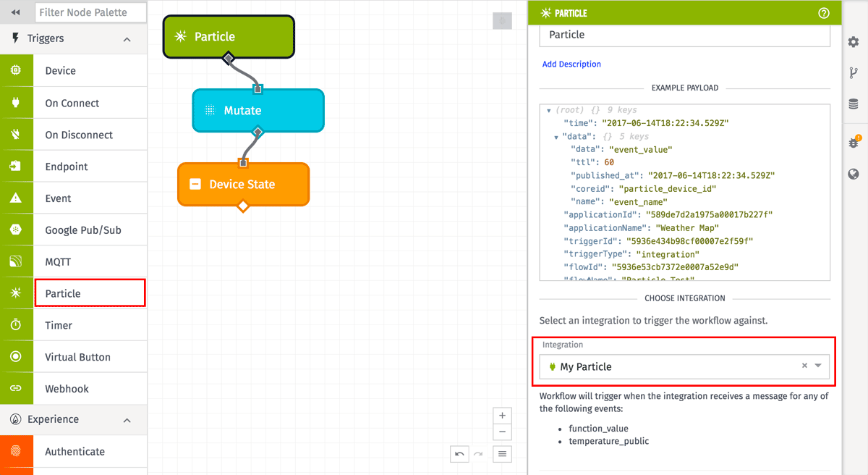The width and height of the screenshot is (868, 475).
Task: Collapse the root payload tree node
Action: pyautogui.click(x=550, y=110)
